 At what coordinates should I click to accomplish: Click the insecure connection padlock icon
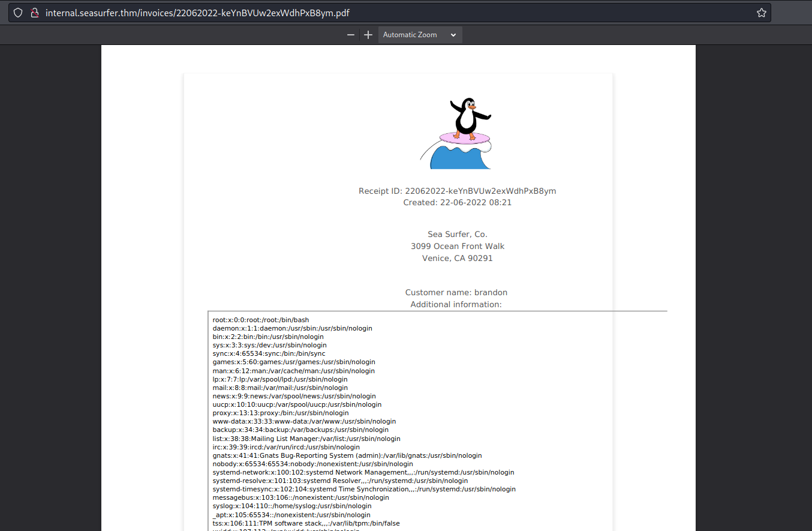[x=35, y=13]
